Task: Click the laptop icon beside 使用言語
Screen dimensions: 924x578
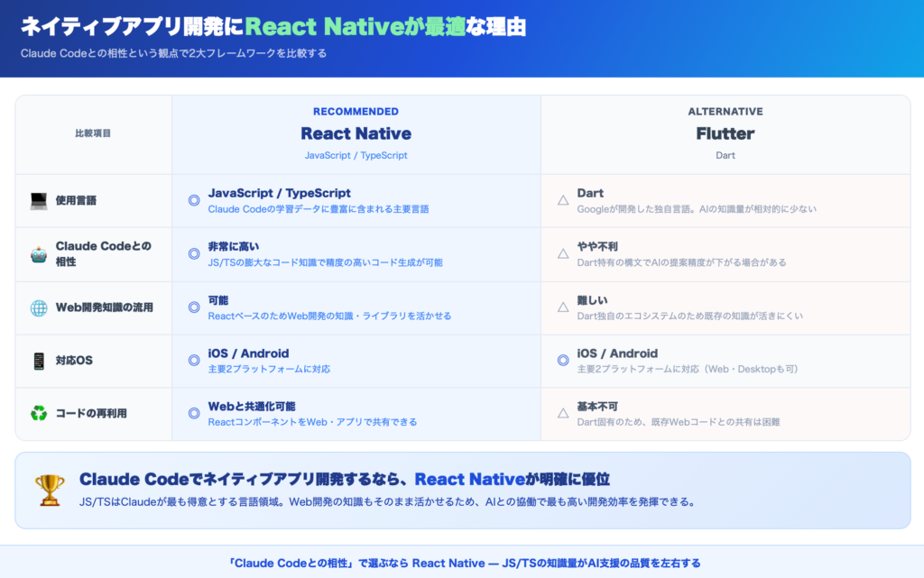Action: pos(39,201)
